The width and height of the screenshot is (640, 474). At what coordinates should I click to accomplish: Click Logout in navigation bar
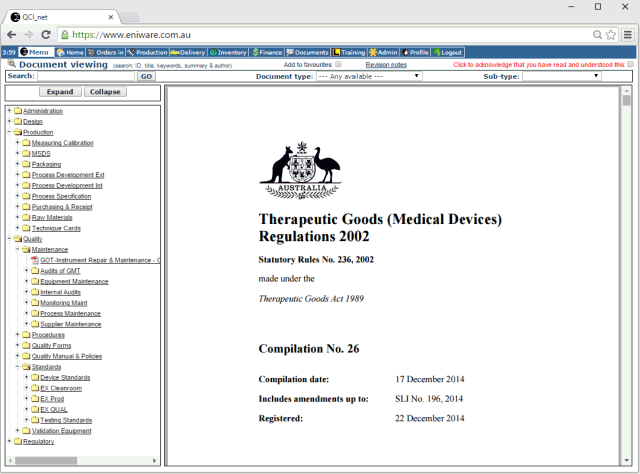point(448,52)
